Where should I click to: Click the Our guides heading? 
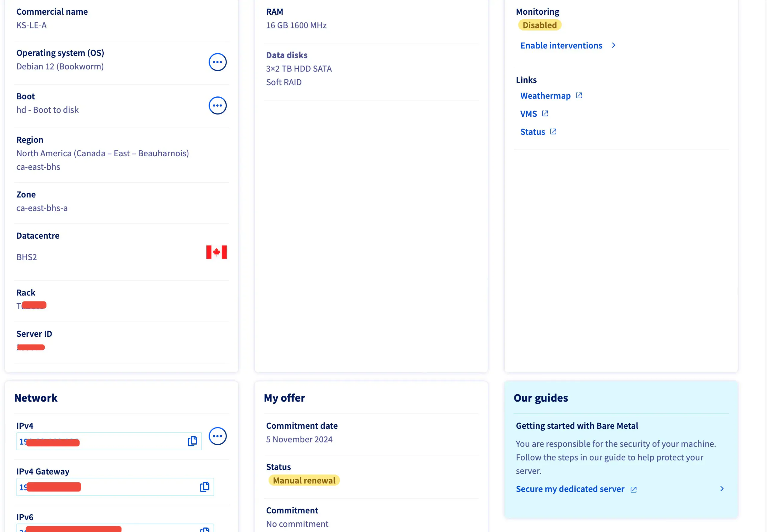tap(541, 398)
